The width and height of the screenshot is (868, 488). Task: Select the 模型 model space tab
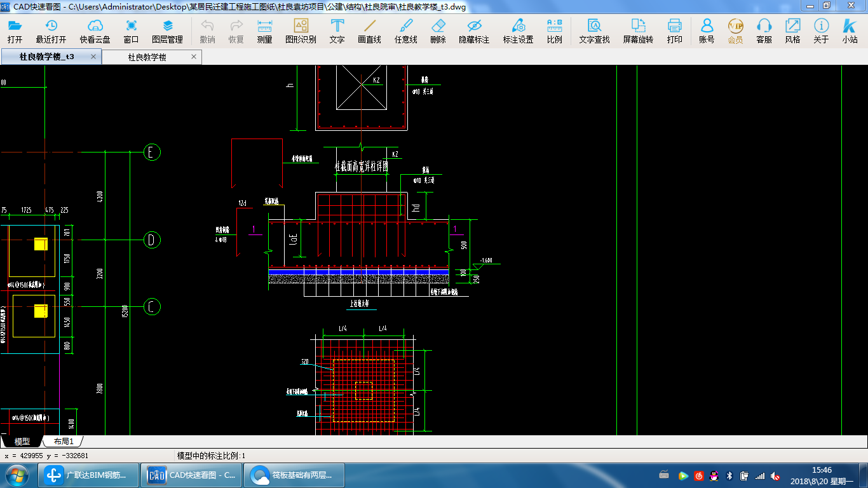coord(22,441)
